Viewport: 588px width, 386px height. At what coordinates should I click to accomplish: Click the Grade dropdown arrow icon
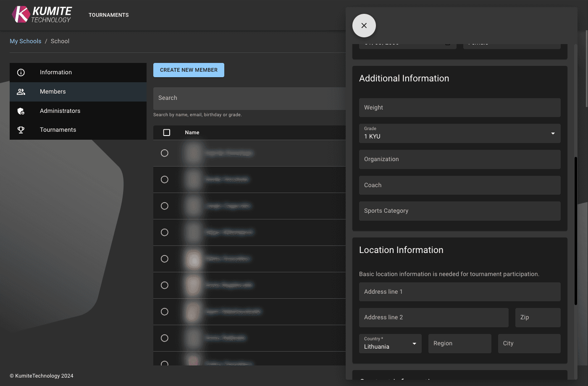click(553, 133)
